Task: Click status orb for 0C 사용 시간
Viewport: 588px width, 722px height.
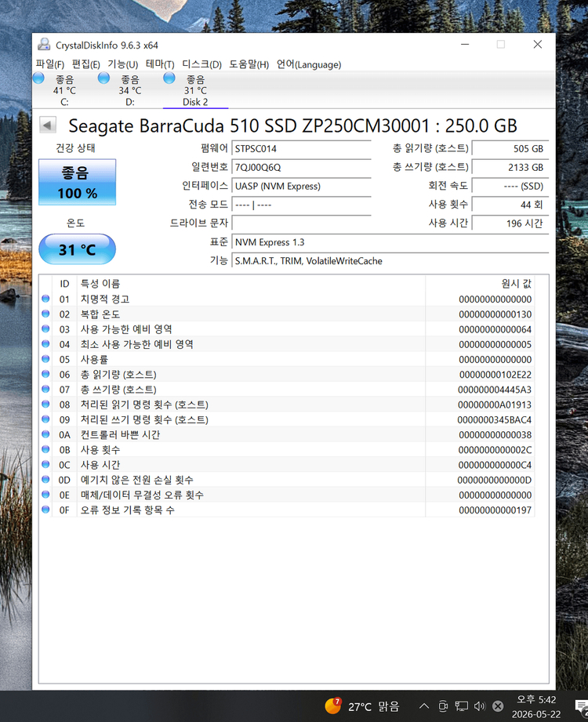Action: pos(45,464)
